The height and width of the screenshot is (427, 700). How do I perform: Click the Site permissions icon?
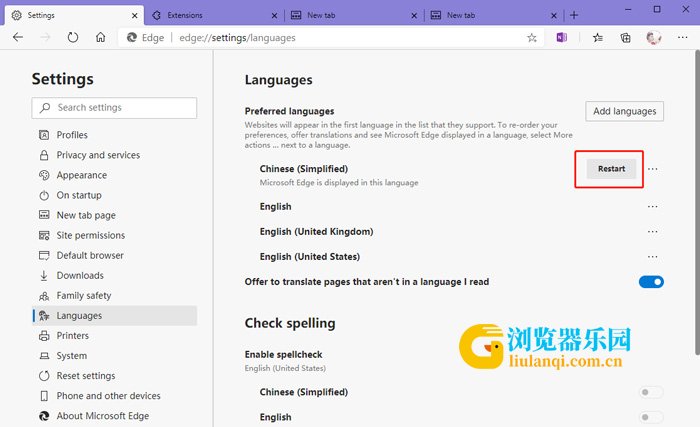pyautogui.click(x=44, y=235)
